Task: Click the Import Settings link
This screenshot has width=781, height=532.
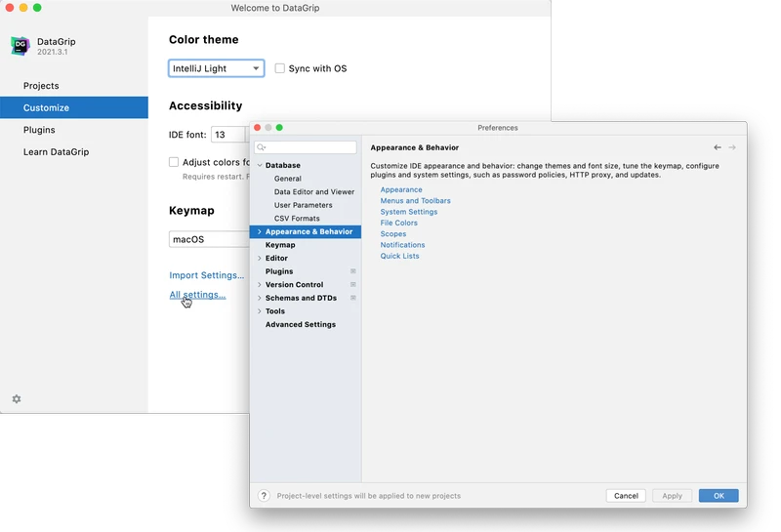Action: pos(207,275)
